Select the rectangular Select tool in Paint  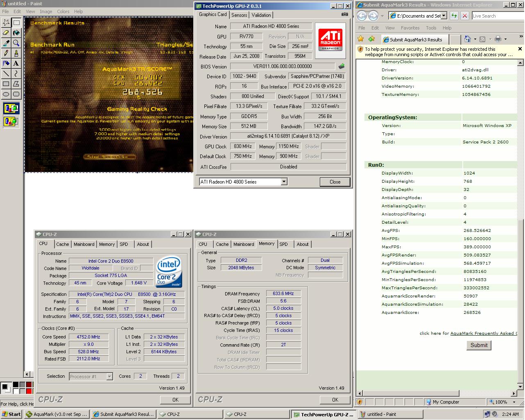(16, 23)
